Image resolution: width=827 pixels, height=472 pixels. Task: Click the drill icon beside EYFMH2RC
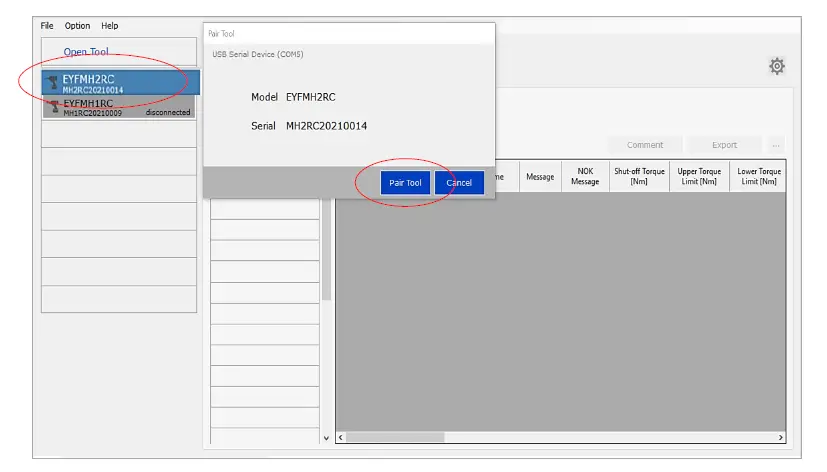53,83
